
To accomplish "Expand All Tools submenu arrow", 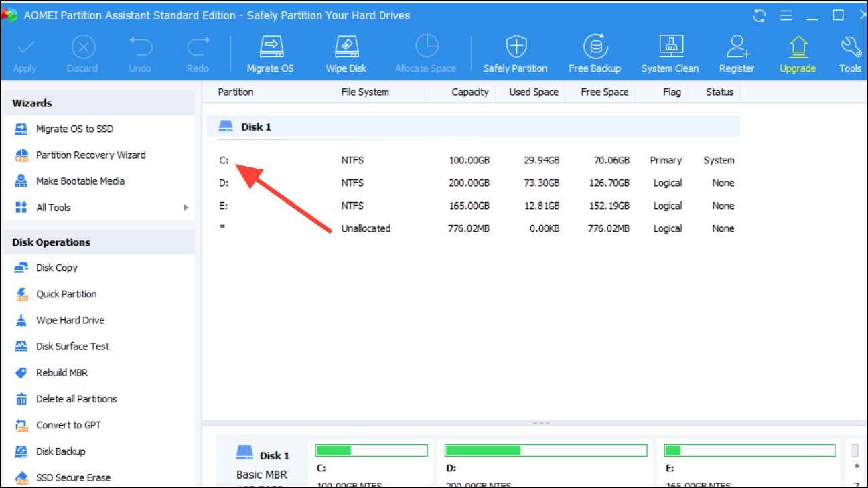I will [186, 208].
